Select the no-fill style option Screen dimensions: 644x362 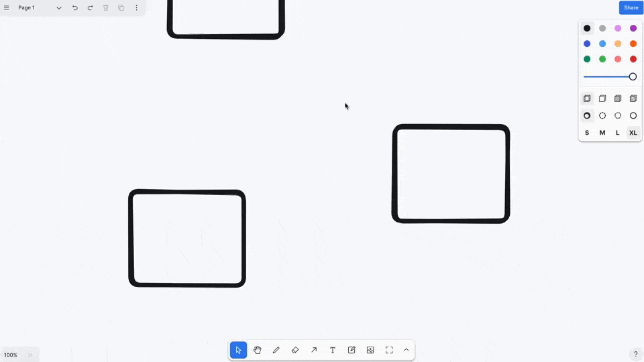point(587,99)
